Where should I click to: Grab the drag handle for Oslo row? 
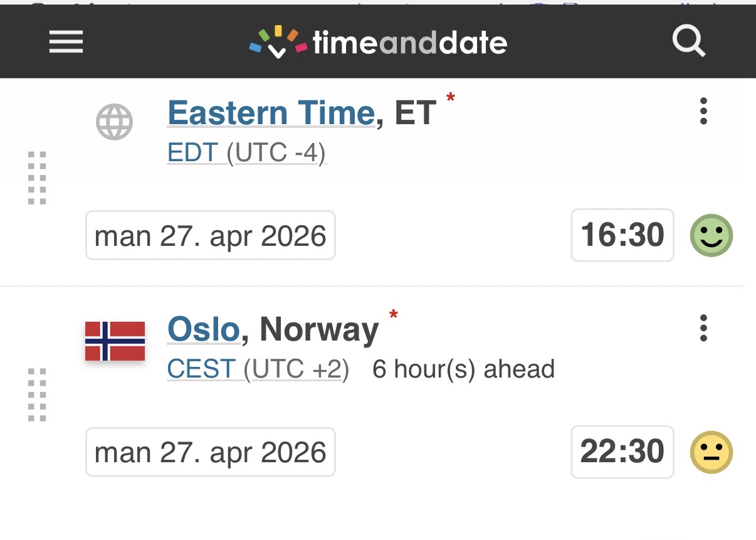(x=38, y=394)
